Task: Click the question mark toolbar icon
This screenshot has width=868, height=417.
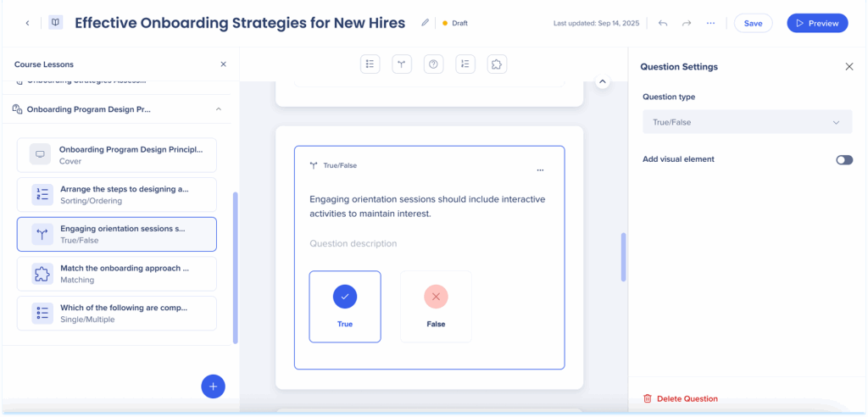Action: [433, 64]
